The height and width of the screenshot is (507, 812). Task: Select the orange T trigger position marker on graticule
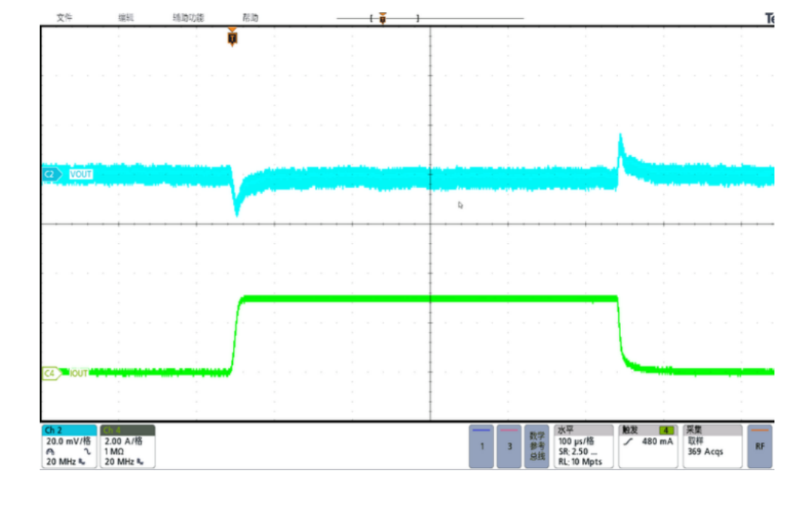[x=232, y=37]
